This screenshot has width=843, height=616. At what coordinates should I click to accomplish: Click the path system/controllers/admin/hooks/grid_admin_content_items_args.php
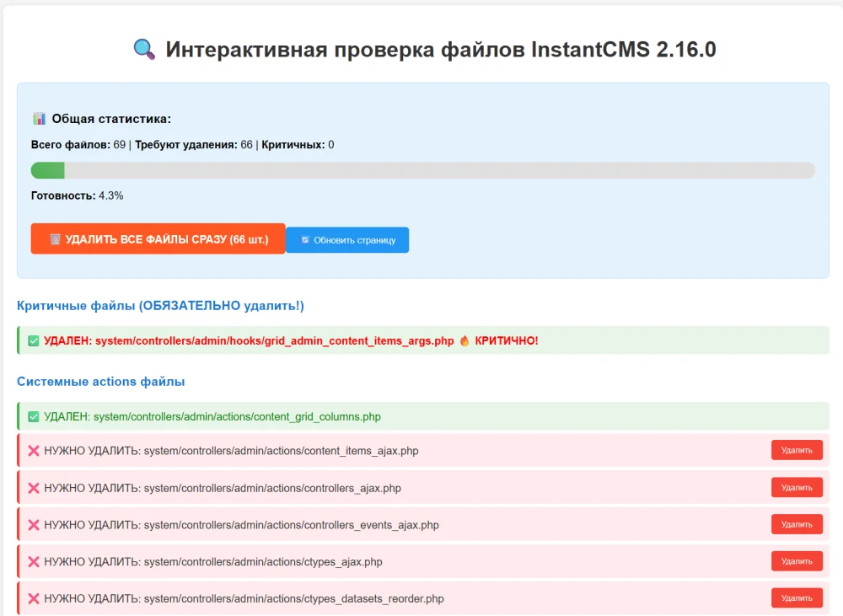click(275, 340)
